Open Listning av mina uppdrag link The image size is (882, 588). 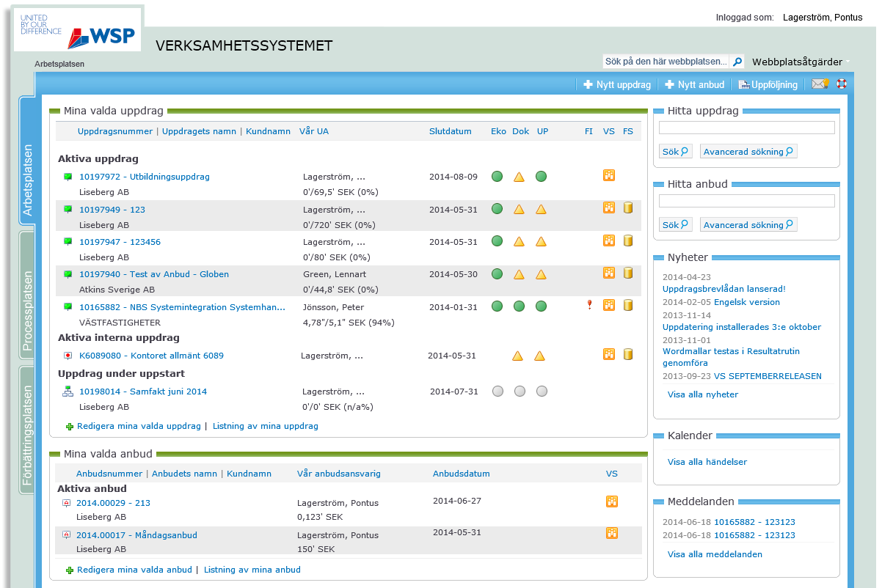tap(266, 426)
